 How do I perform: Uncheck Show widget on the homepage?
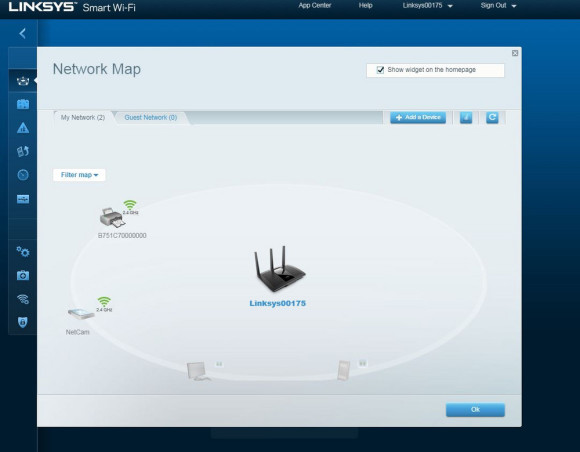point(380,70)
